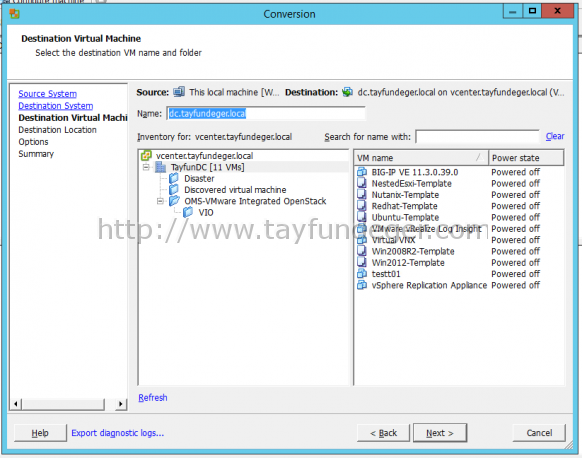This screenshot has height=458, width=582.
Task: Select the VIO folder icon
Action: [188, 212]
